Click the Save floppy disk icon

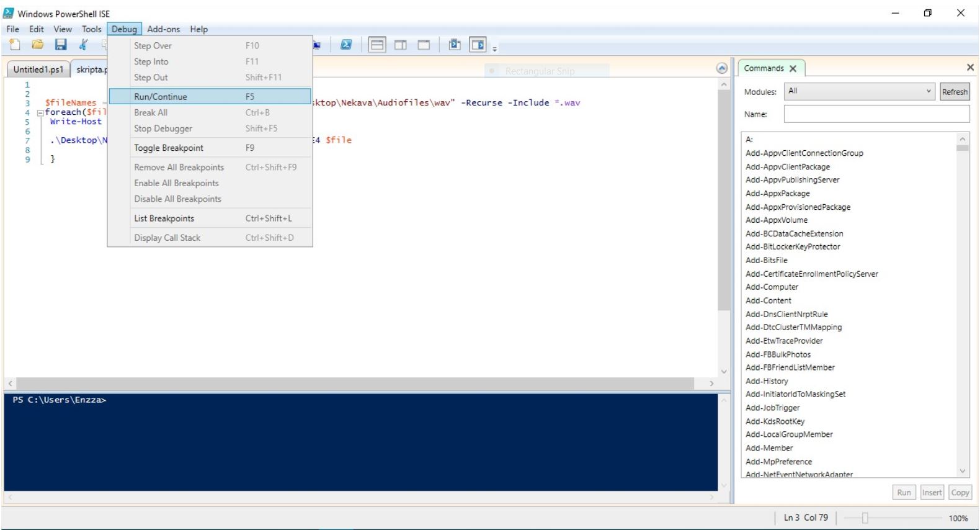click(61, 45)
